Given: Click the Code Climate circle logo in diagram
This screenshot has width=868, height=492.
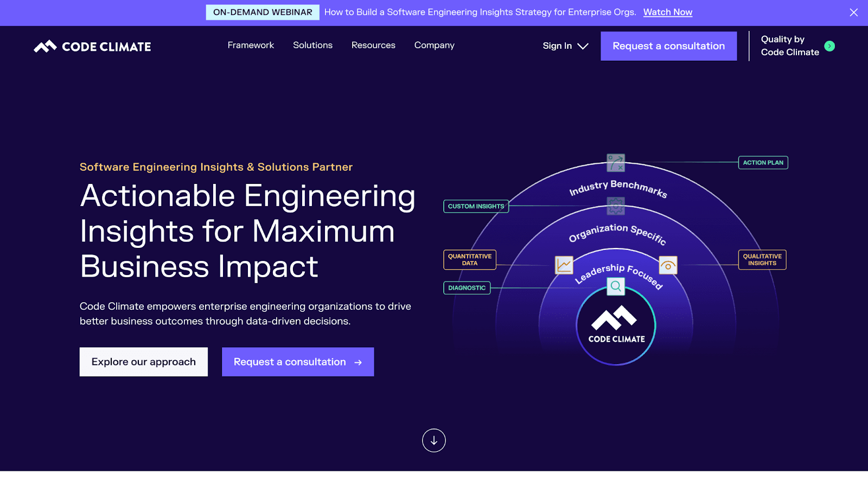Looking at the screenshot, I should (616, 325).
